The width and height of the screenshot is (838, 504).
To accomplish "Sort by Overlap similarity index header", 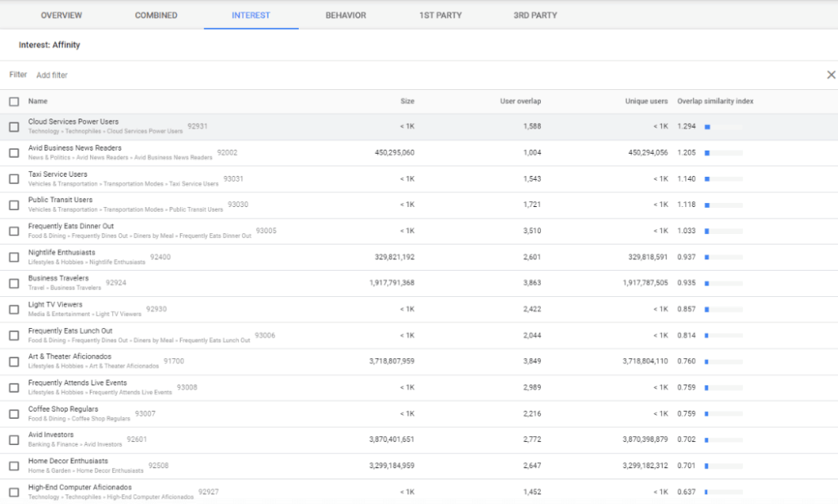I will point(715,101).
